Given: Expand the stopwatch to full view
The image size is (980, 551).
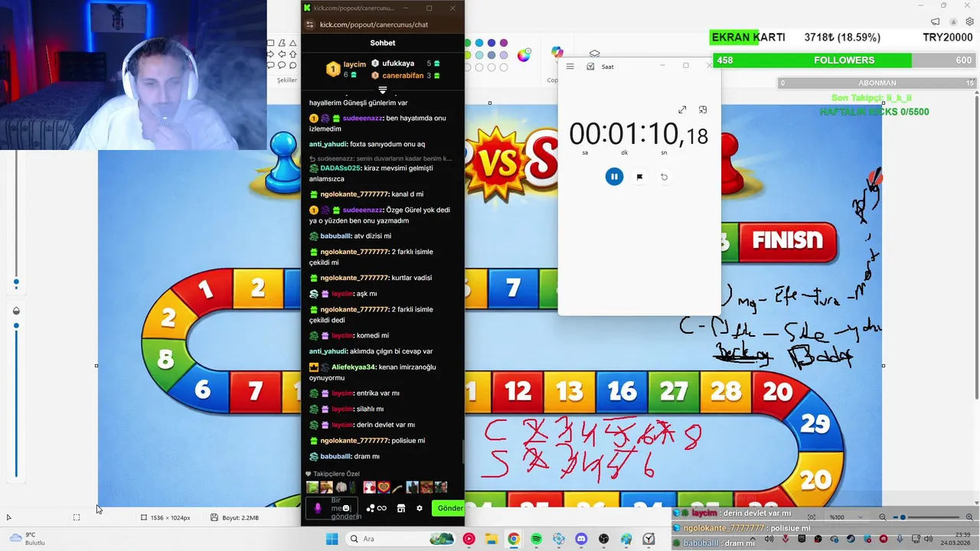Looking at the screenshot, I should pyautogui.click(x=682, y=109).
